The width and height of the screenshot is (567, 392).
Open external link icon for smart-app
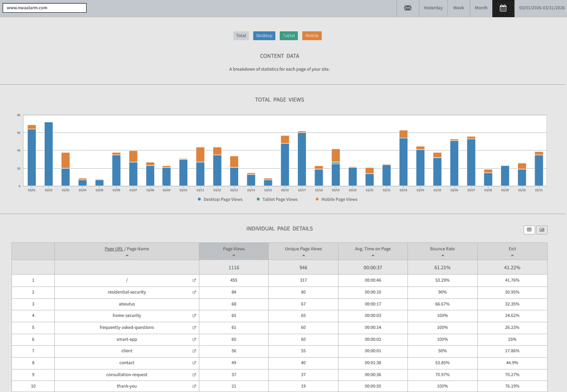coord(194,339)
